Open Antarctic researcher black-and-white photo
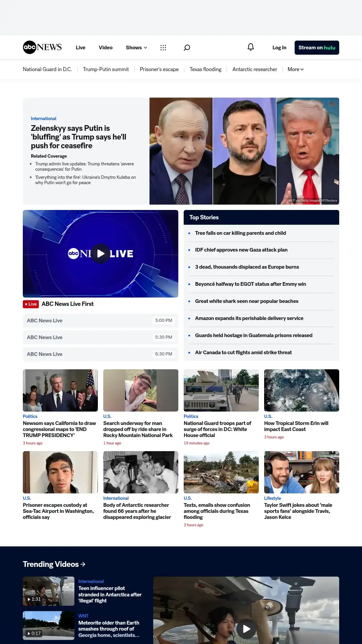The height and width of the screenshot is (644, 362). click(141, 472)
